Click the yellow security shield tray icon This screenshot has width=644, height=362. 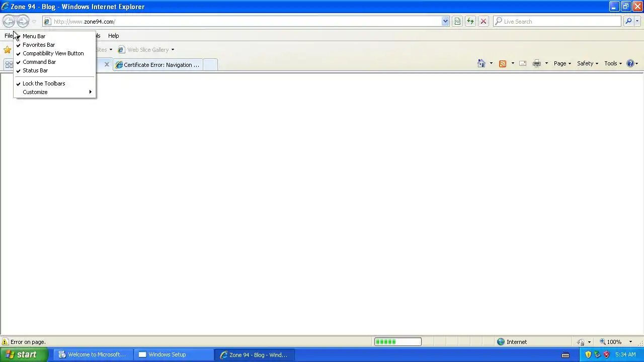pyautogui.click(x=588, y=354)
